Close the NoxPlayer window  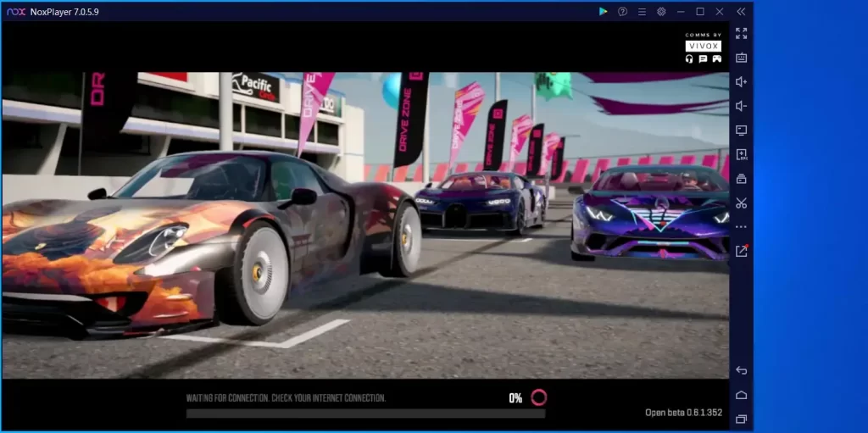click(x=719, y=12)
